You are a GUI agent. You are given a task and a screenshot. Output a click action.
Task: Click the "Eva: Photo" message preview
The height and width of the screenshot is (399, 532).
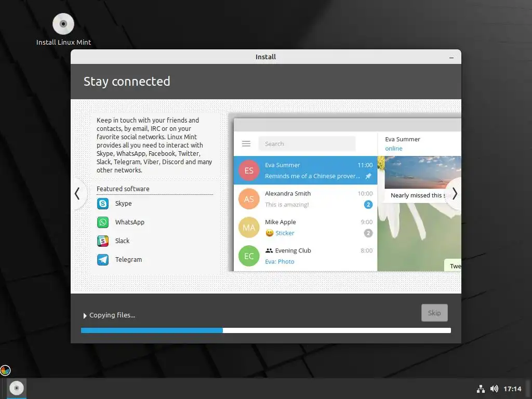click(280, 262)
